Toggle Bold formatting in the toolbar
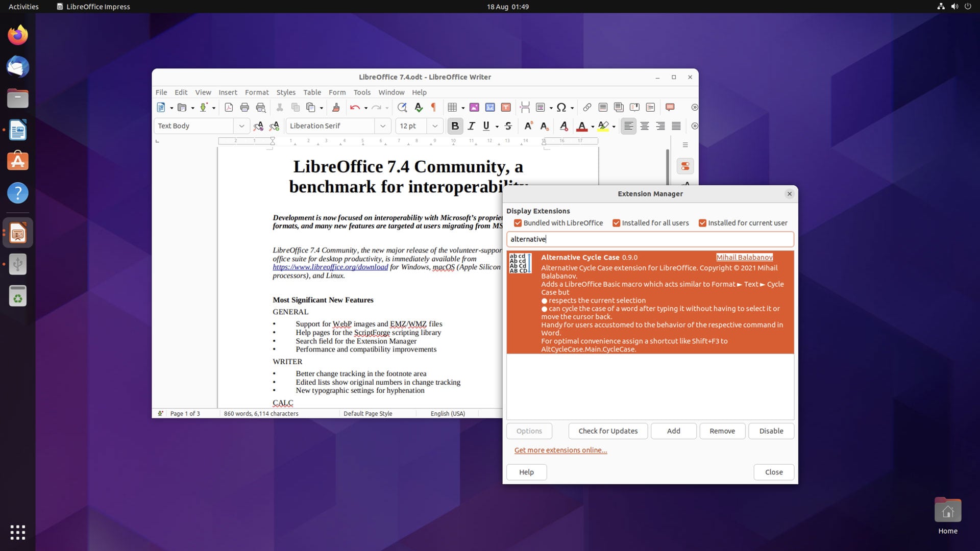The image size is (980, 551). point(455,126)
